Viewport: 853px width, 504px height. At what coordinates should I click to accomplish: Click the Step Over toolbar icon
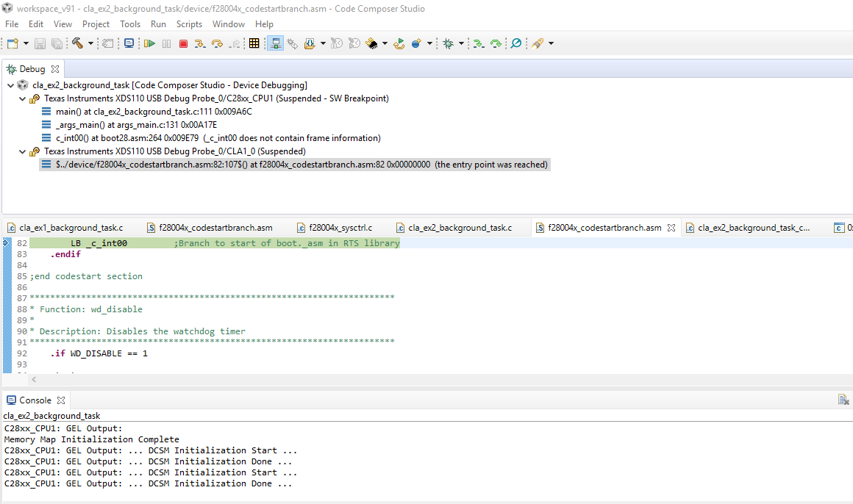pyautogui.click(x=217, y=44)
